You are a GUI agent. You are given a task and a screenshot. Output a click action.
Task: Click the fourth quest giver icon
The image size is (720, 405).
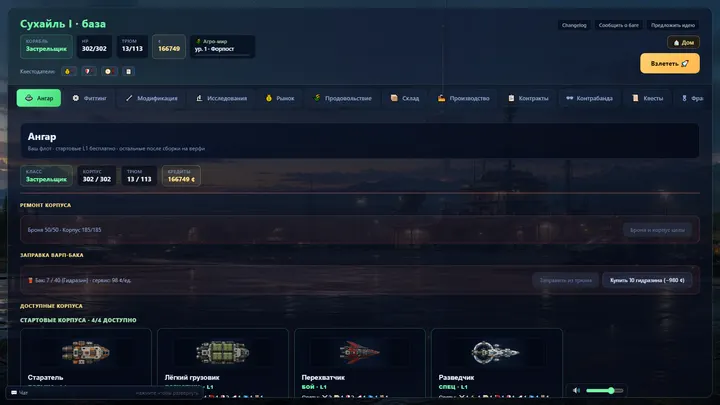[x=129, y=72]
